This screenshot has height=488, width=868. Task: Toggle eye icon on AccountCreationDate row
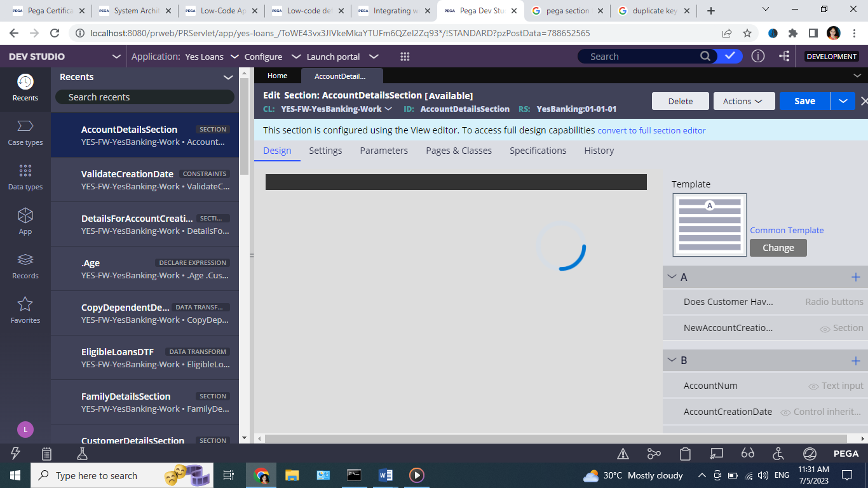(x=785, y=412)
